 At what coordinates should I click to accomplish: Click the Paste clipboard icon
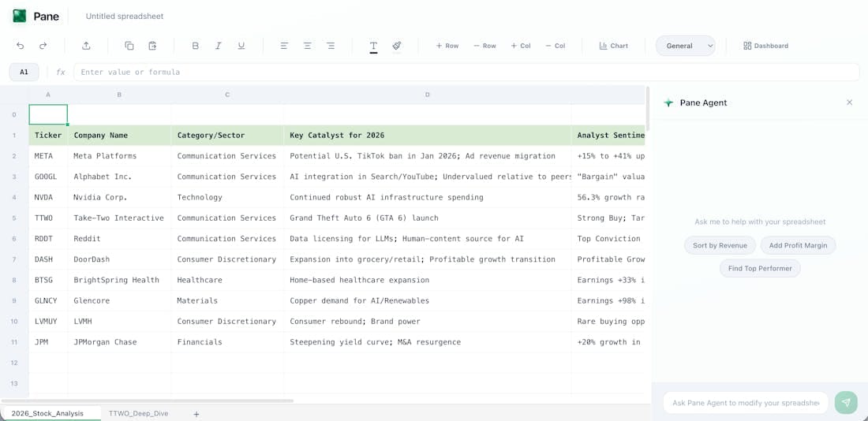[153, 46]
